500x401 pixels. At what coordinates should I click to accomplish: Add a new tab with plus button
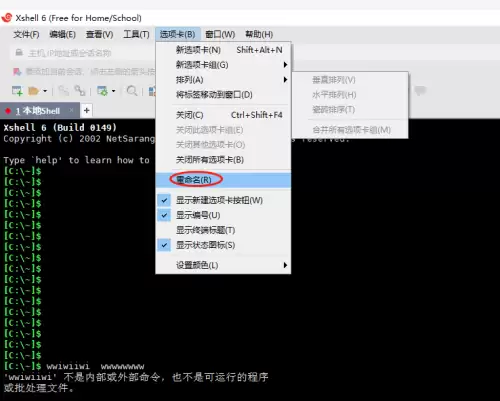pyautogui.click(x=87, y=110)
